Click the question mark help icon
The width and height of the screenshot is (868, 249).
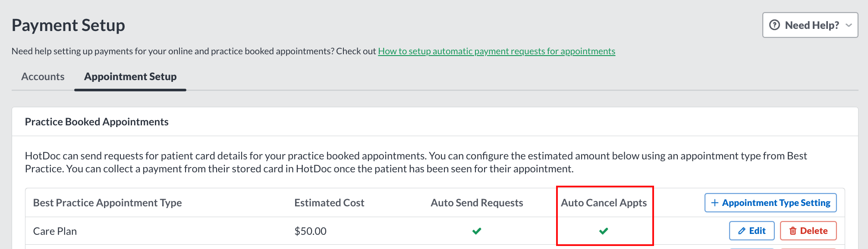coord(775,25)
